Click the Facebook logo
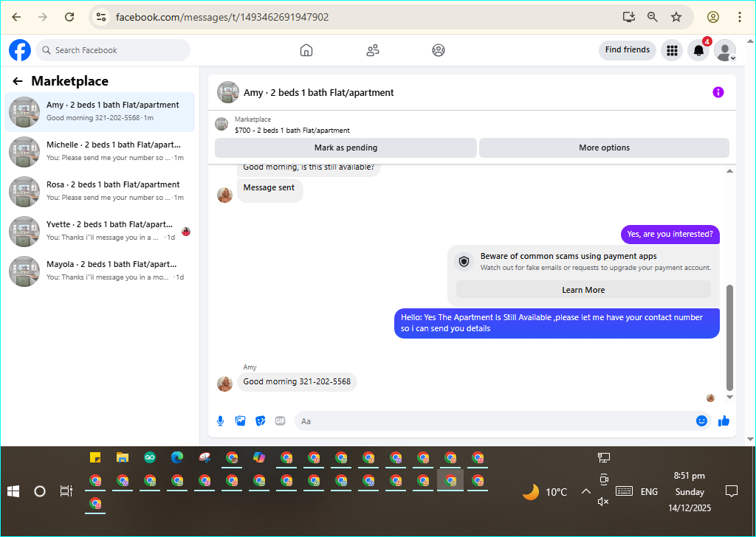The height and width of the screenshot is (537, 756). click(20, 50)
